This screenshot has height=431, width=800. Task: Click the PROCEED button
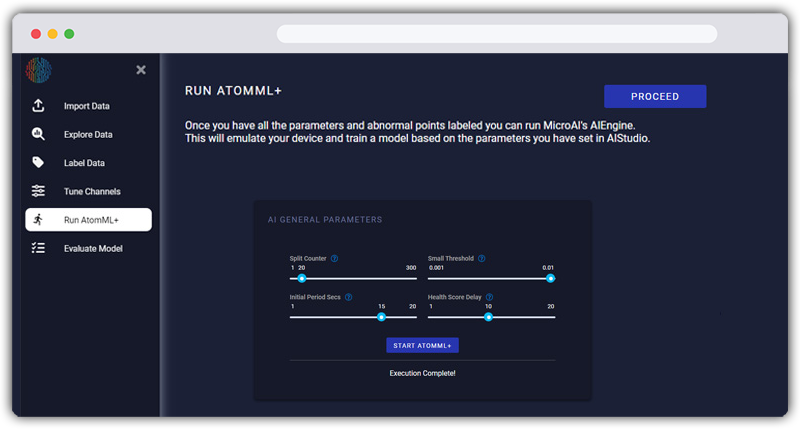point(655,96)
